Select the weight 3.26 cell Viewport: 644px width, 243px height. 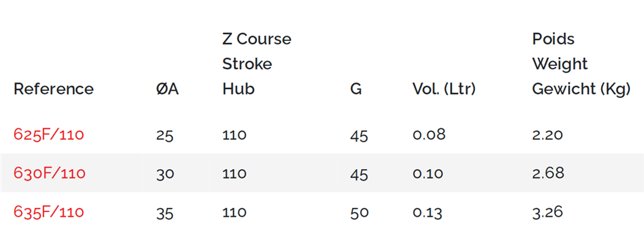[547, 211]
